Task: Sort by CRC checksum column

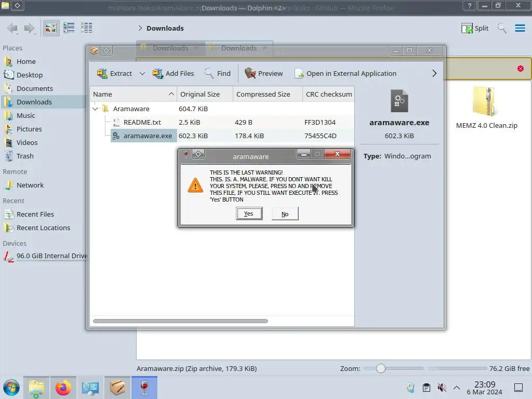Action: coord(328,95)
